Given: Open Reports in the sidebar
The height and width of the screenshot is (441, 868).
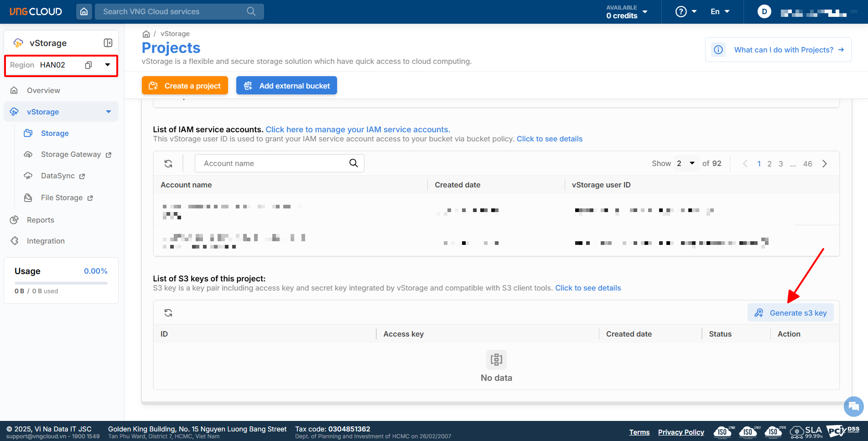Looking at the screenshot, I should point(40,220).
